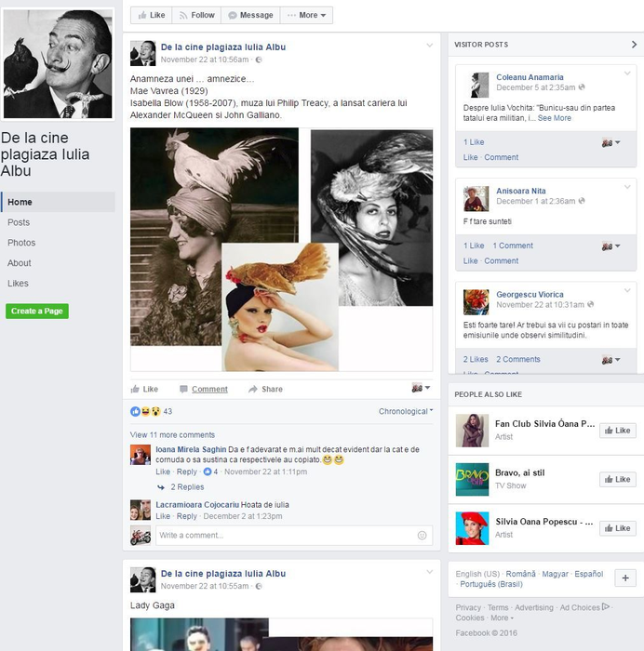Image resolution: width=644 pixels, height=651 pixels.
Task: Click the plus button to add languages
Action: tap(625, 578)
